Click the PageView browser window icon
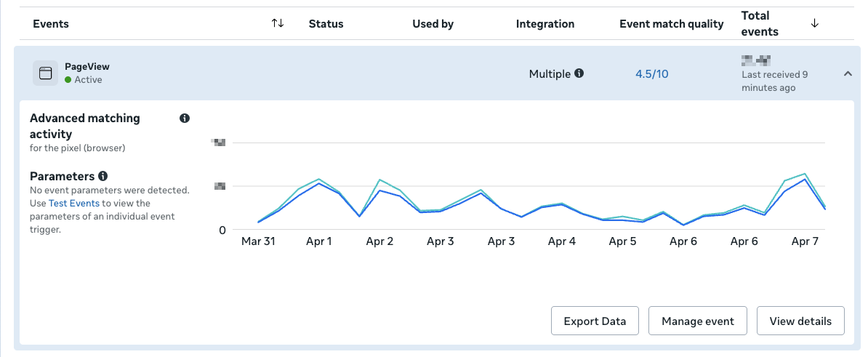 click(45, 73)
